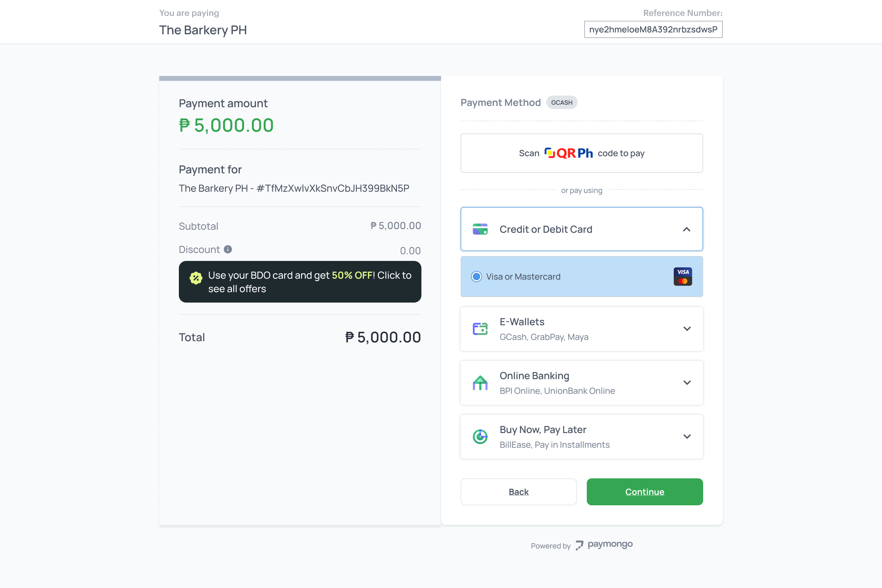Choose the E-Wallets payment option
The width and height of the screenshot is (882, 588).
[x=582, y=329]
